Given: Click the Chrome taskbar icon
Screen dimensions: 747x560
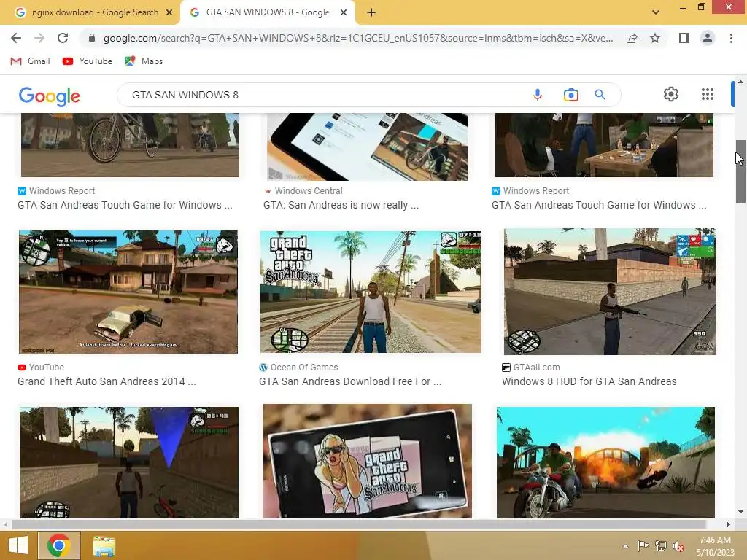Looking at the screenshot, I should [x=59, y=545].
